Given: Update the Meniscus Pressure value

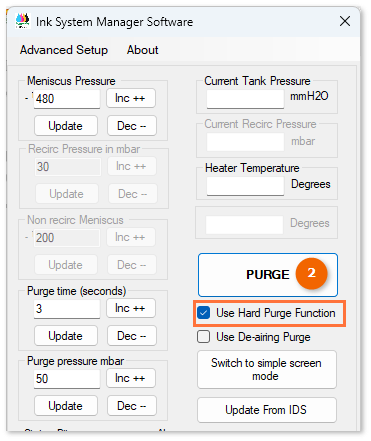Looking at the screenshot, I should [x=66, y=126].
